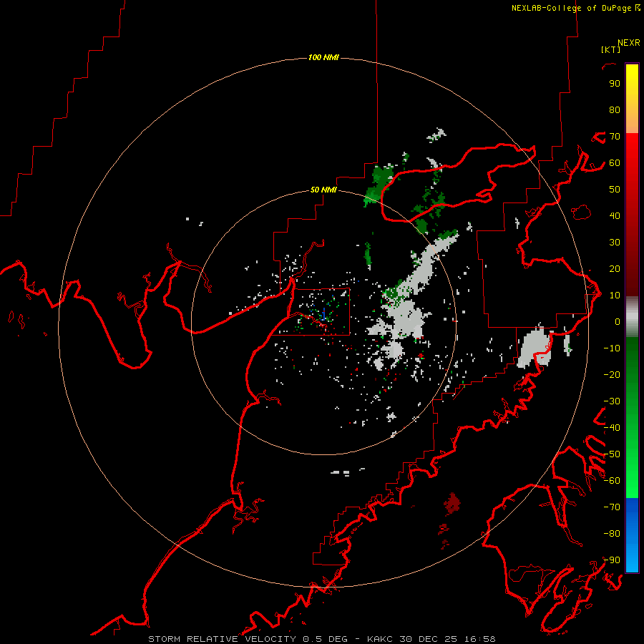Click the positive 10 value on velocity scale
The image size is (644, 644).
pos(615,296)
